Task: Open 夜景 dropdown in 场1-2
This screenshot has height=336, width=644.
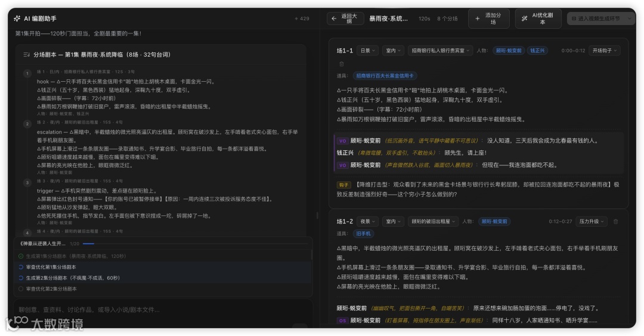Action: [x=367, y=221]
